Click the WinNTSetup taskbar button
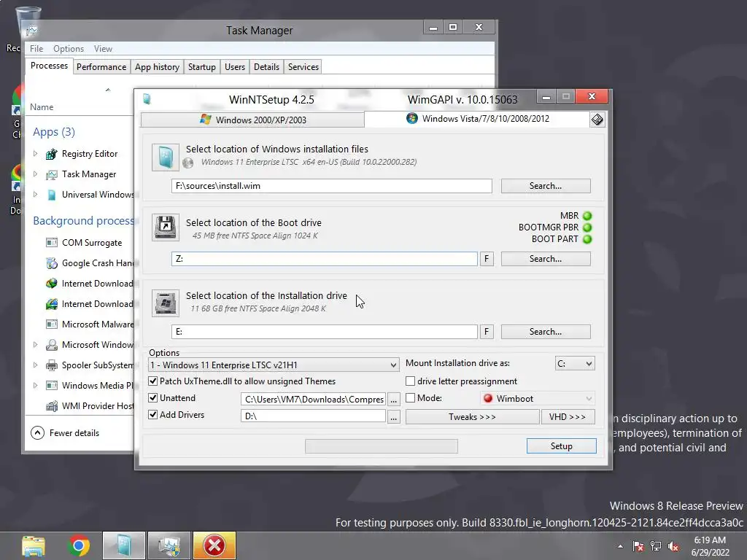 124,545
